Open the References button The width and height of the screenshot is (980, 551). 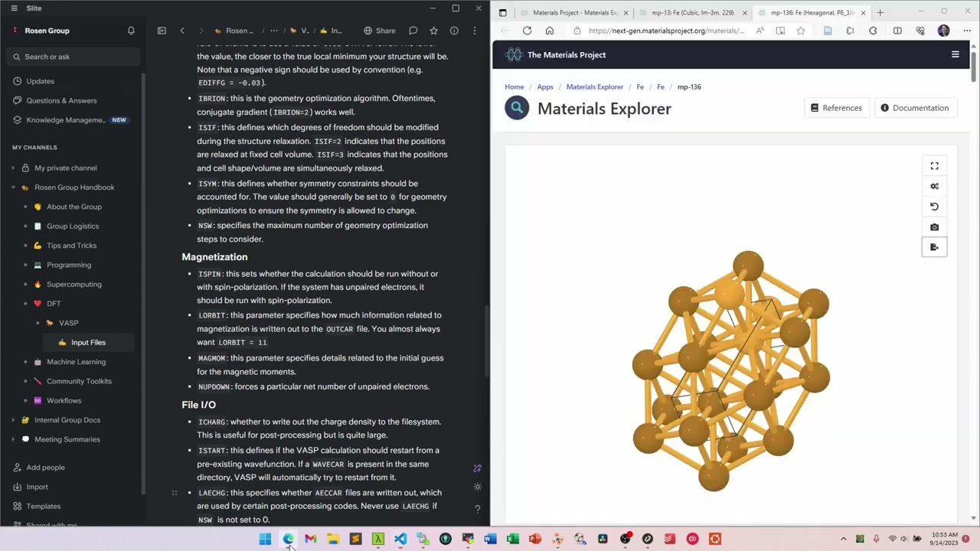[836, 108]
